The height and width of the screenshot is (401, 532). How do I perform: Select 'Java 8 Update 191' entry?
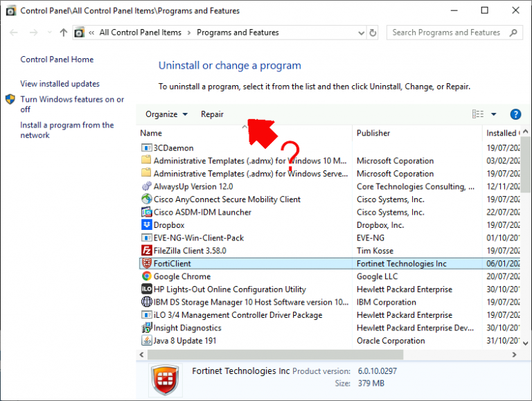tap(185, 341)
